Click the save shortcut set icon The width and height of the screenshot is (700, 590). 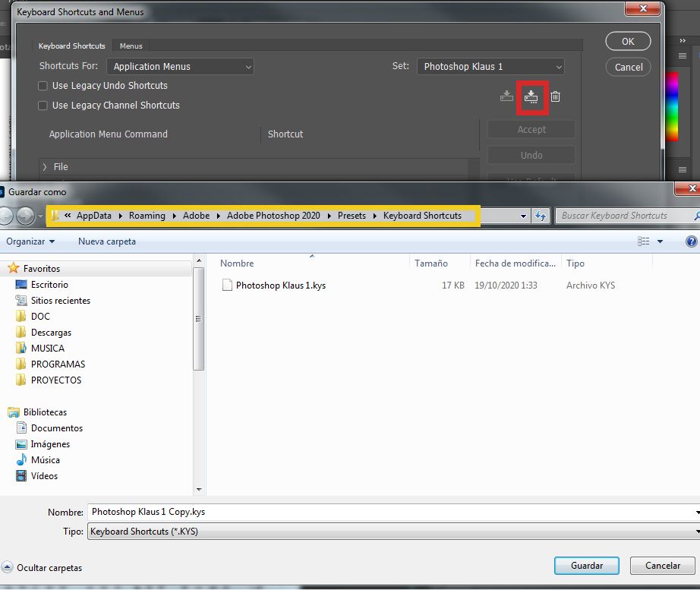click(x=506, y=96)
